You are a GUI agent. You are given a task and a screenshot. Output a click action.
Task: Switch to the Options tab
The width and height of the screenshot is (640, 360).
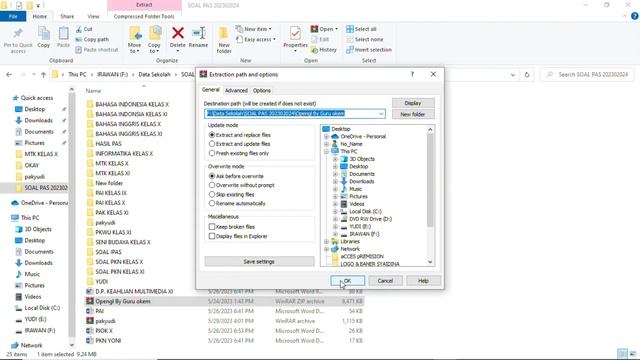pos(262,91)
